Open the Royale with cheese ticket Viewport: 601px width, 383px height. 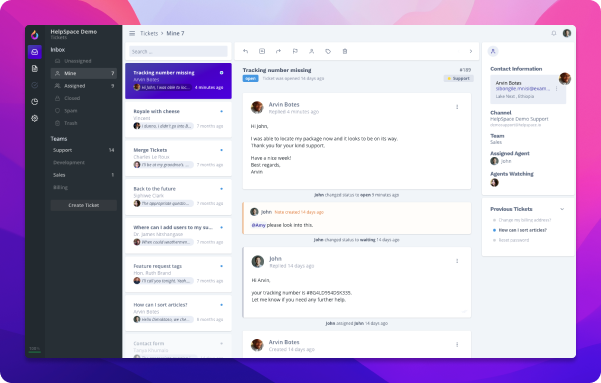[x=178, y=119]
